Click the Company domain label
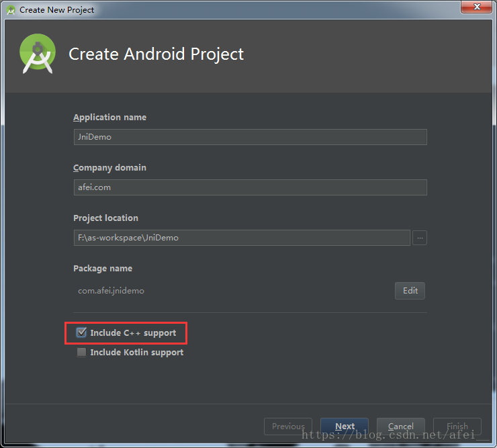 [x=109, y=168]
